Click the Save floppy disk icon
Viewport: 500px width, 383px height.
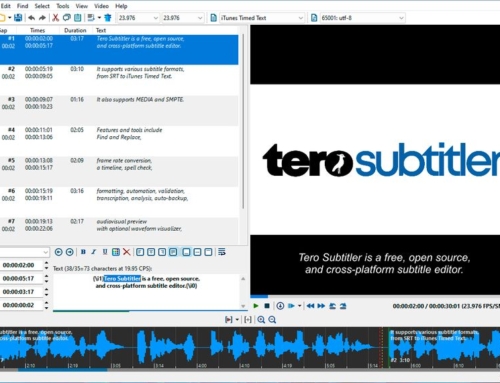18,18
